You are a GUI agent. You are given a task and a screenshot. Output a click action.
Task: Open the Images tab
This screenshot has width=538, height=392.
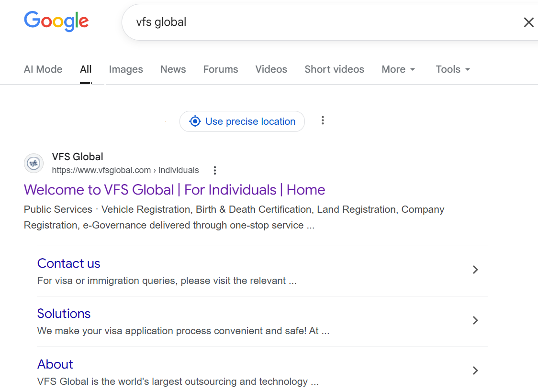click(x=126, y=69)
